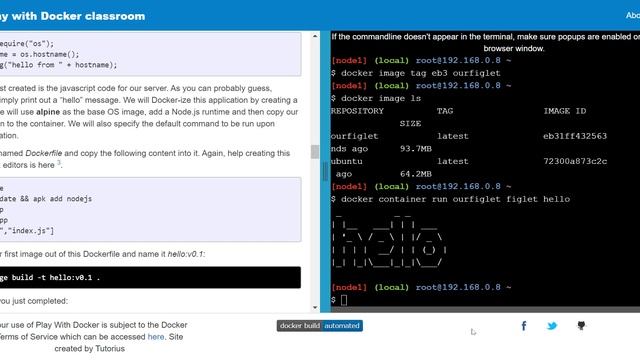This screenshot has width=640, height=360.
Task: Follow the 'here' Terms of Service link
Action: (156, 337)
